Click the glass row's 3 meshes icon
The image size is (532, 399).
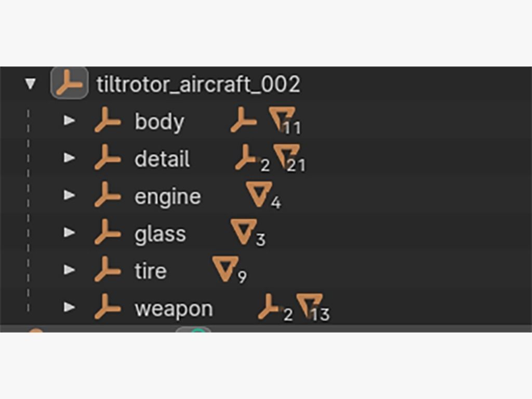tap(244, 232)
